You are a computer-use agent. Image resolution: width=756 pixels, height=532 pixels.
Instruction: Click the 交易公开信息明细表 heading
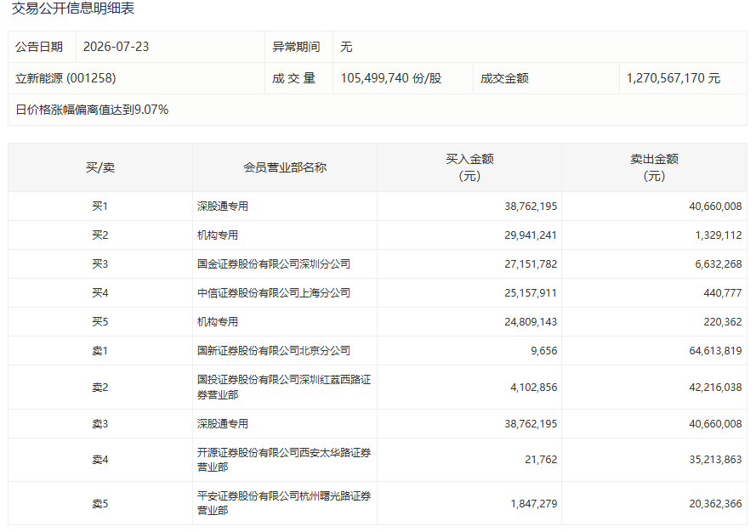click(73, 8)
